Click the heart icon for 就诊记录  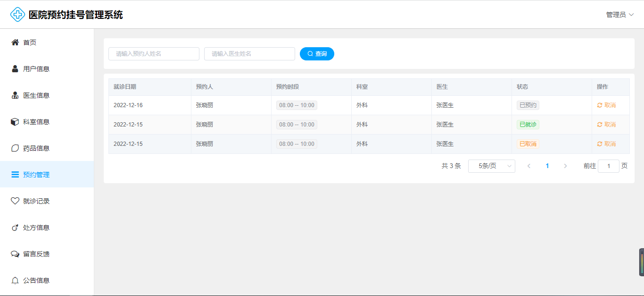tap(15, 201)
